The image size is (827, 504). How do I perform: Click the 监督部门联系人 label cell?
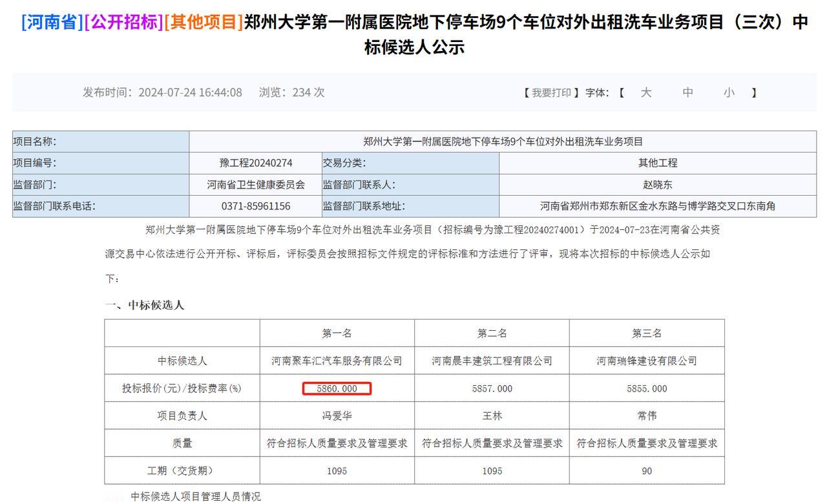coord(410,185)
